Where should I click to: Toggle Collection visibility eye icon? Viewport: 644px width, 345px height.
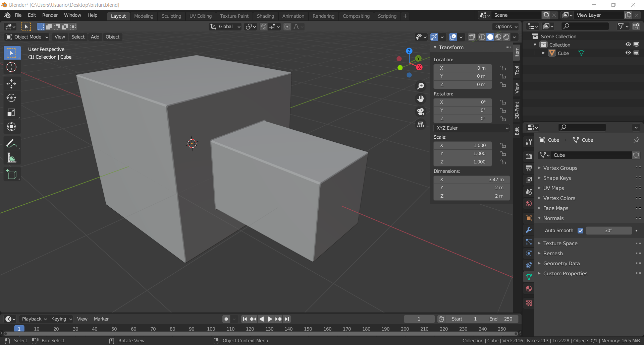click(628, 45)
